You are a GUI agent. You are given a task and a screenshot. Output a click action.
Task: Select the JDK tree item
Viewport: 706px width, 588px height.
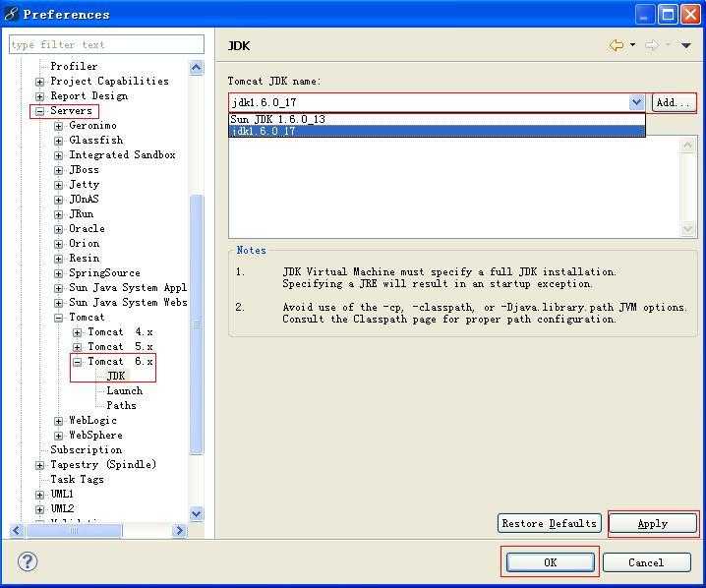116,376
